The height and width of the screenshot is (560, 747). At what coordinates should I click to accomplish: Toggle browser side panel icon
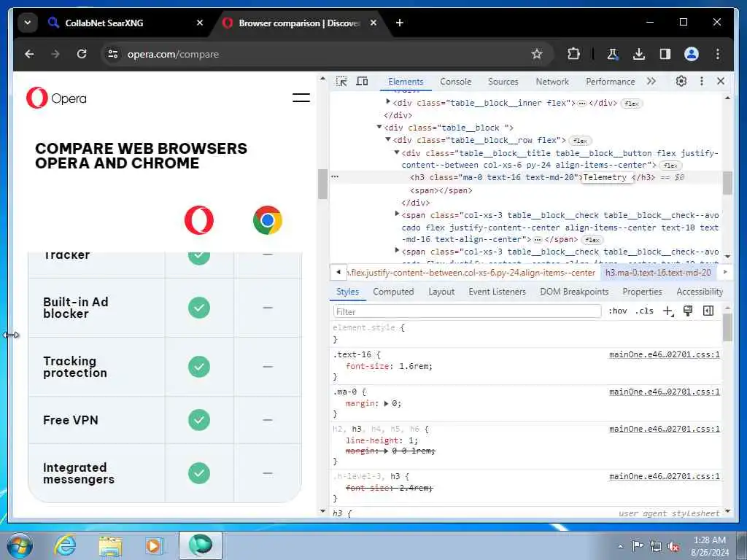pos(665,54)
